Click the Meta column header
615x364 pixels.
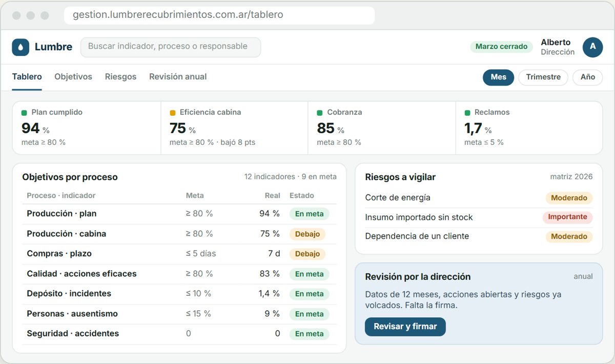point(195,196)
